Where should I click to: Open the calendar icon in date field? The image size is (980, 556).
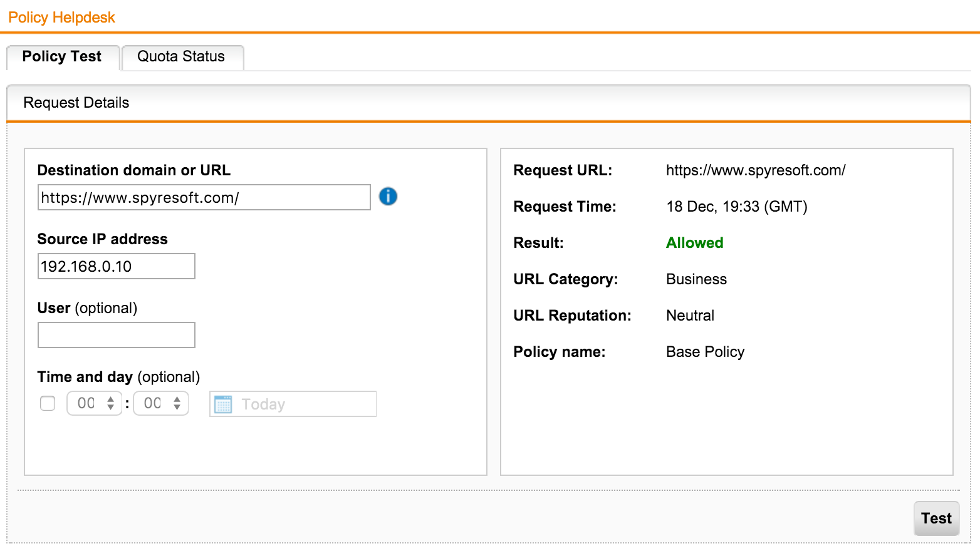click(x=223, y=404)
